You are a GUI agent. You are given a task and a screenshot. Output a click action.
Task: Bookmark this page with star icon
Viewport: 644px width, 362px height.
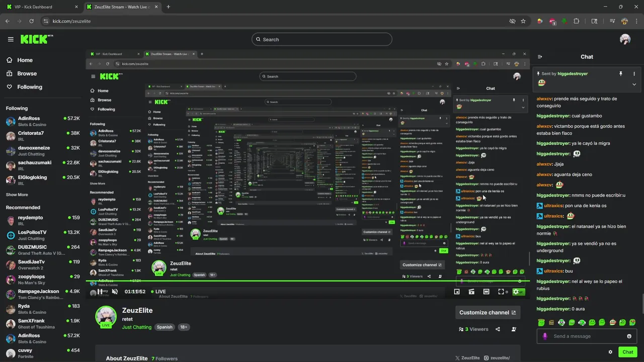click(523, 21)
